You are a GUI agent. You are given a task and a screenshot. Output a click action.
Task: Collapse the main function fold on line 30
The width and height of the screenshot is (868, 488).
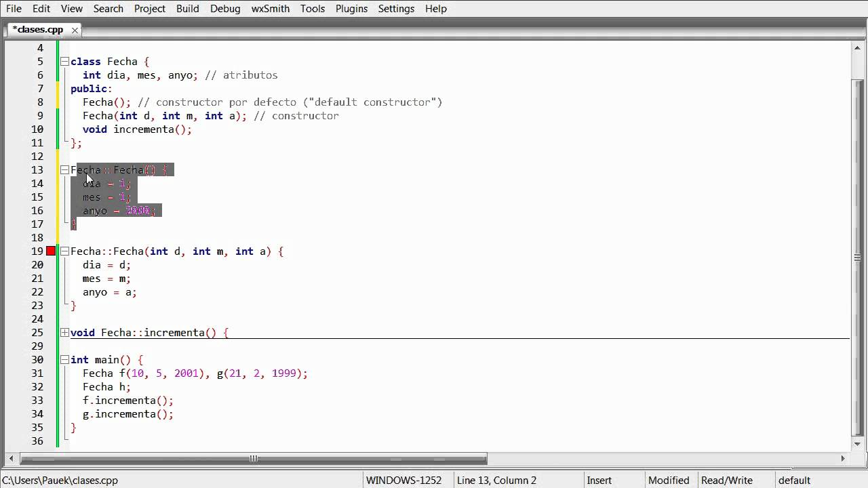pyautogui.click(x=64, y=359)
